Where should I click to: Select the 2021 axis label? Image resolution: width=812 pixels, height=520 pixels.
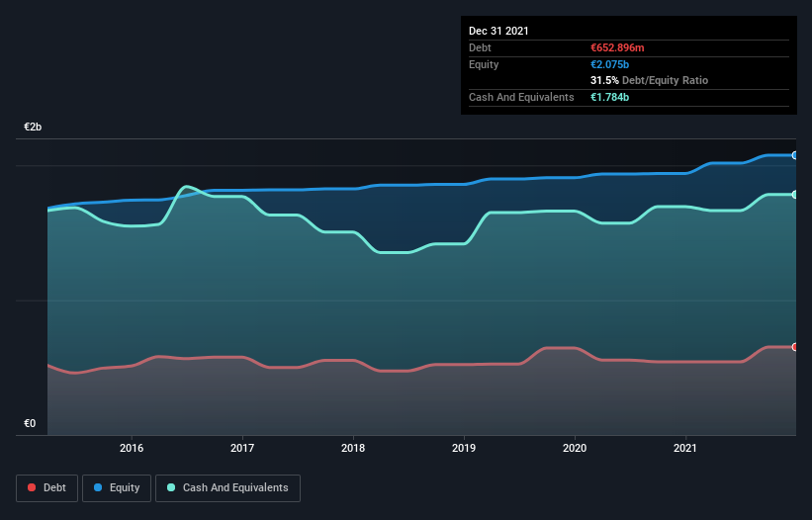pos(685,448)
